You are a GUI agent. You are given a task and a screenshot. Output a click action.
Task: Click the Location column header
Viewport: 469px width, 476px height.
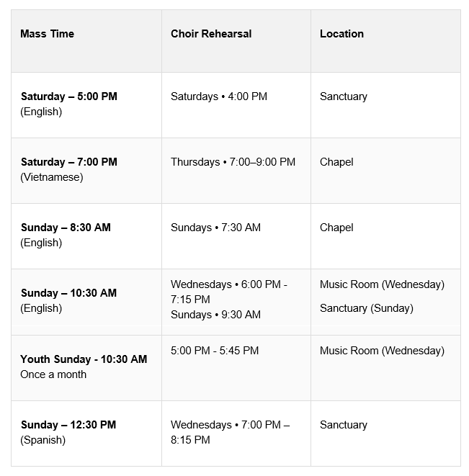click(341, 34)
